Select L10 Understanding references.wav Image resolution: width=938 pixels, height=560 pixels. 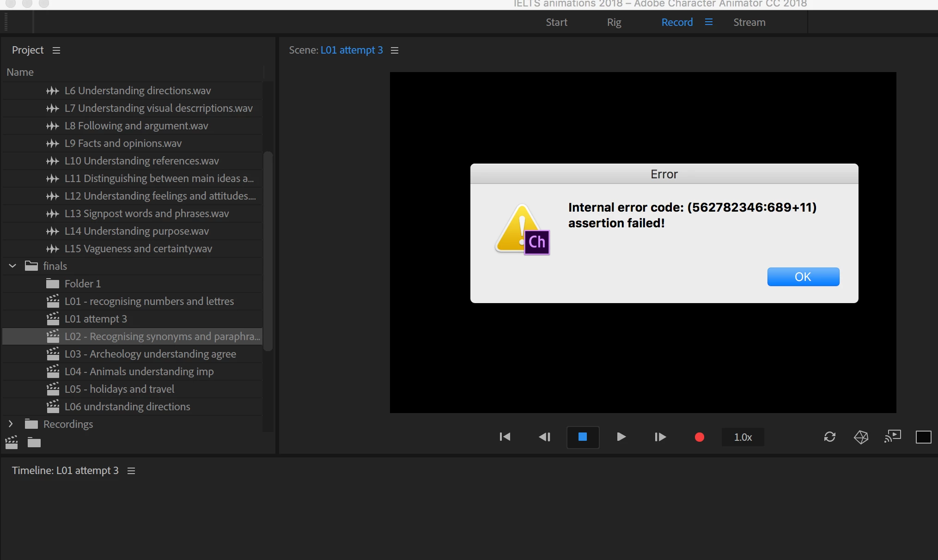click(132, 161)
